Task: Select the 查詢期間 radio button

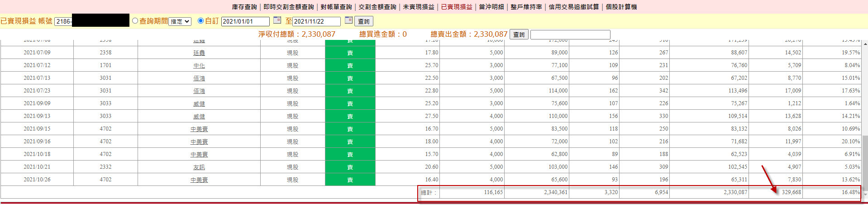Action: [135, 21]
